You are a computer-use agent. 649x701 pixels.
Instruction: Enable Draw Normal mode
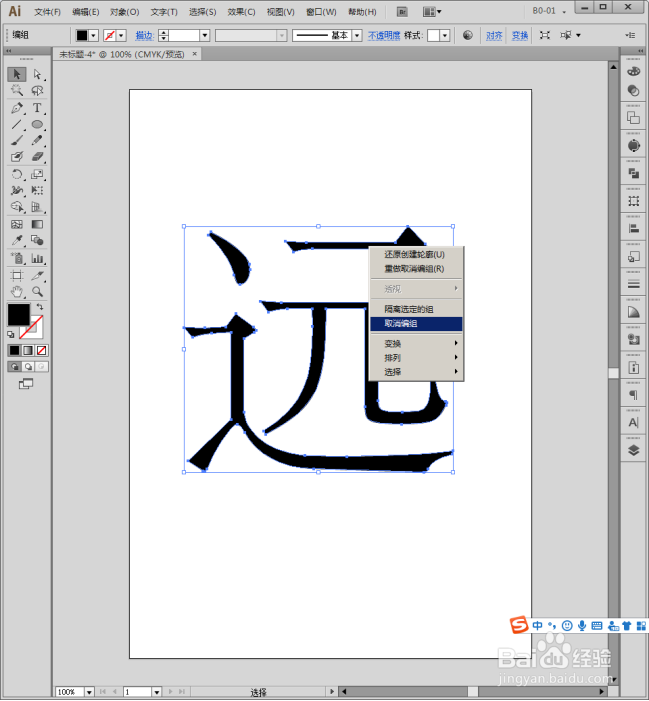(15, 367)
